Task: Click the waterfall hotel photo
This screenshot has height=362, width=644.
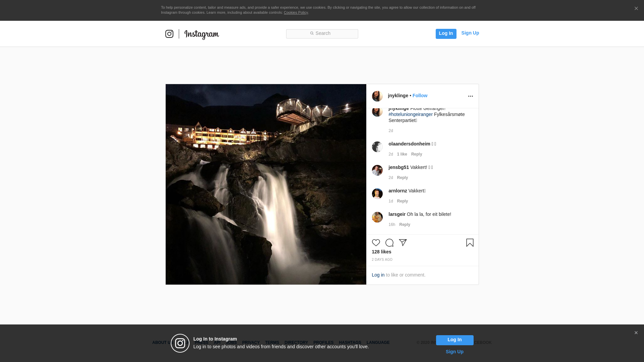Action: click(266, 184)
